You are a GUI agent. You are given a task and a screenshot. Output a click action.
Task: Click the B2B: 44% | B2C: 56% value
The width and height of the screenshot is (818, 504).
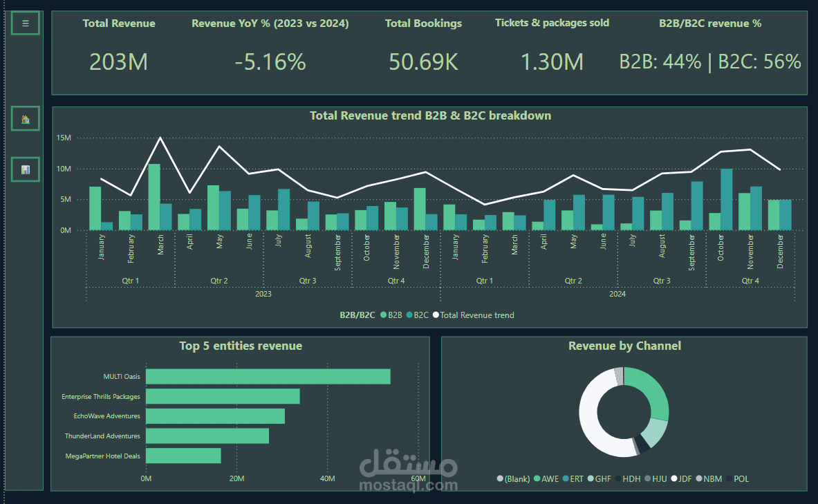(710, 62)
